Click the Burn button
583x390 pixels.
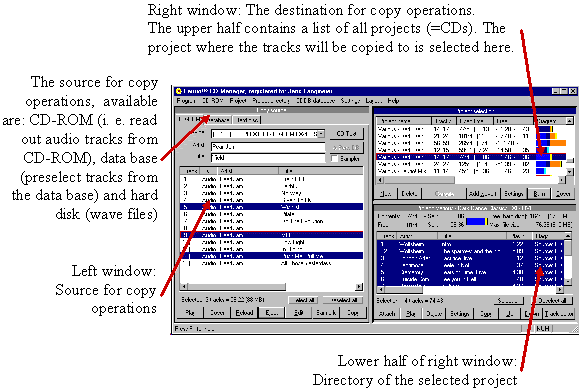[x=539, y=194]
